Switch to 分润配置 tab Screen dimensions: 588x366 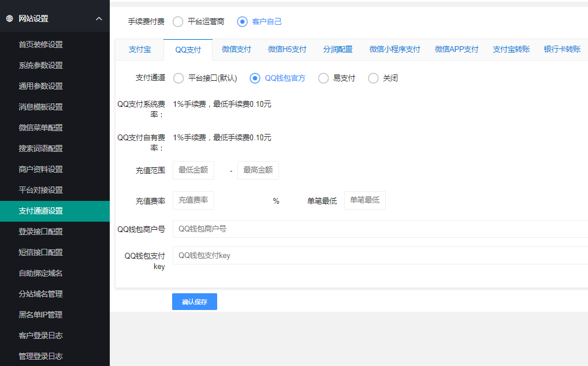pos(338,50)
